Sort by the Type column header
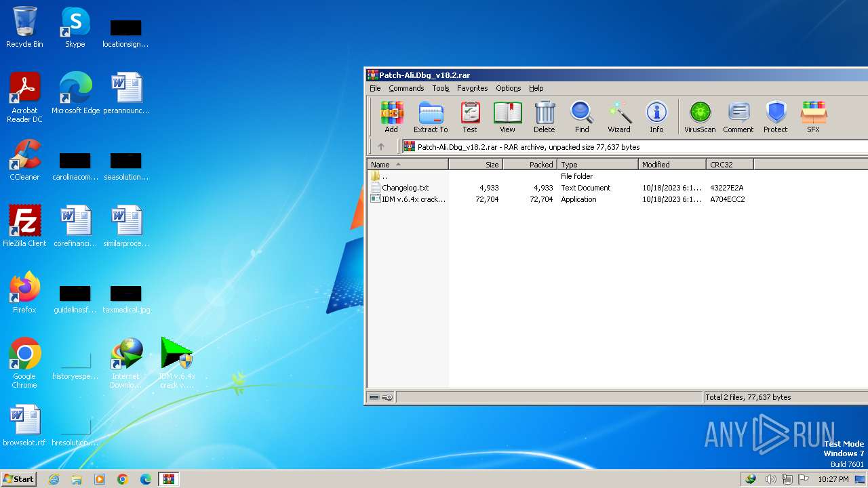The image size is (868, 488). coord(597,165)
